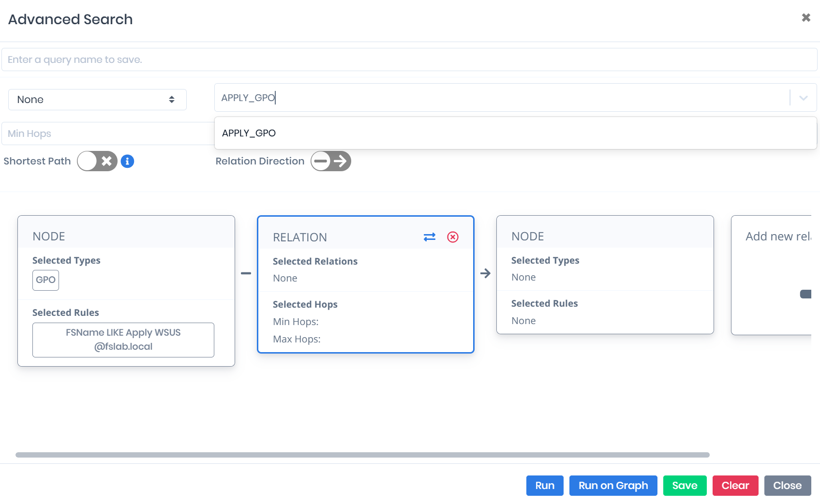Select the second NODE card

605,274
